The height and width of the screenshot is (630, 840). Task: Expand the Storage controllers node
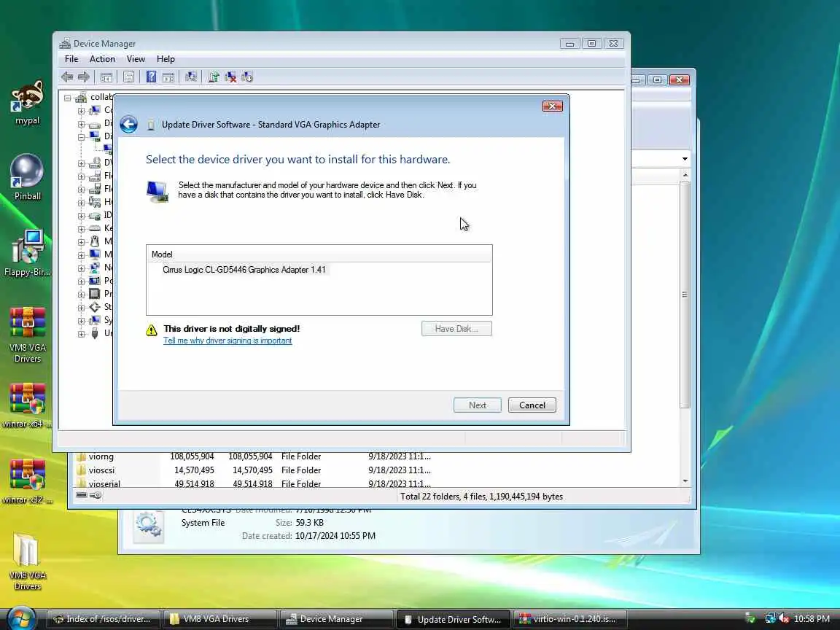[x=82, y=308]
